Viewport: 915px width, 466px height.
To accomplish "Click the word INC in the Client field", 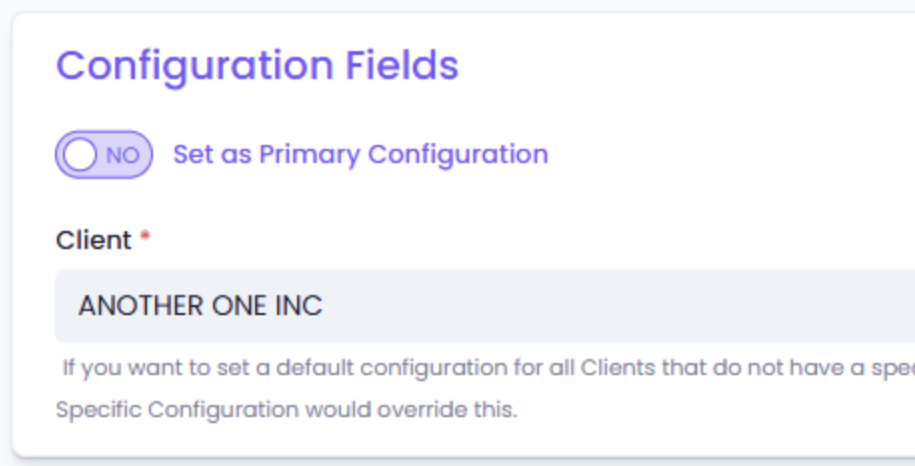I will coord(298,306).
